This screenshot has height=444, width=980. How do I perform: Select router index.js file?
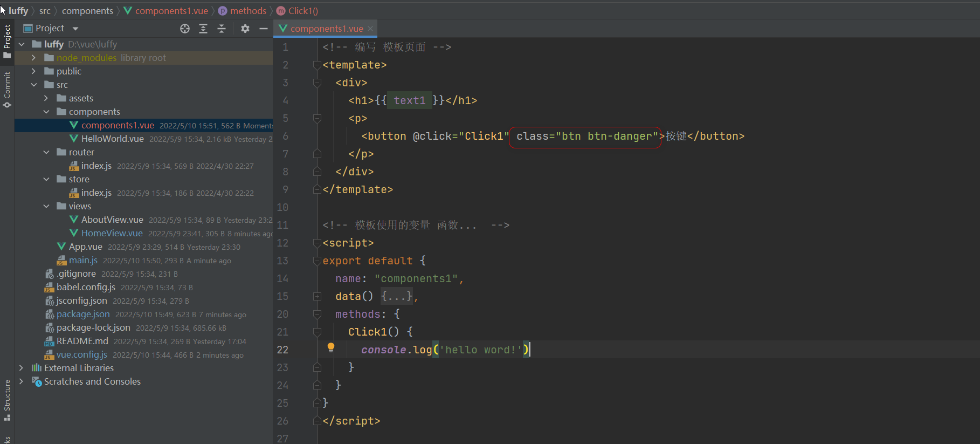pyautogui.click(x=96, y=166)
